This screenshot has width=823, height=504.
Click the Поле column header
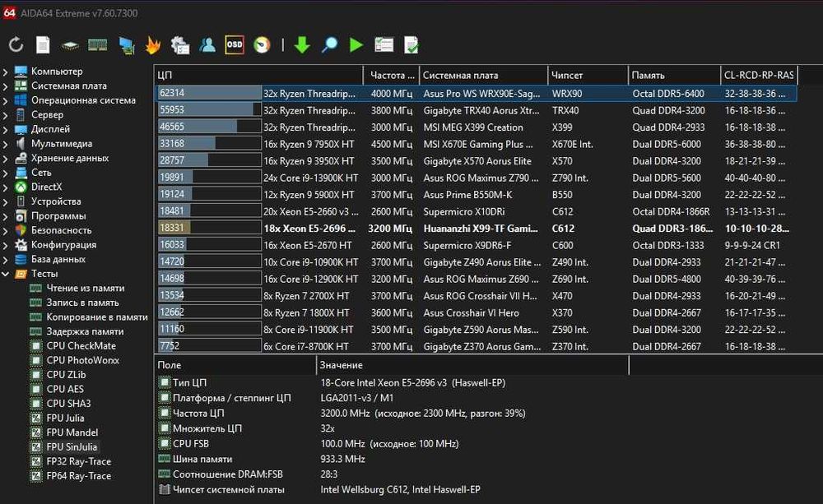(235, 365)
